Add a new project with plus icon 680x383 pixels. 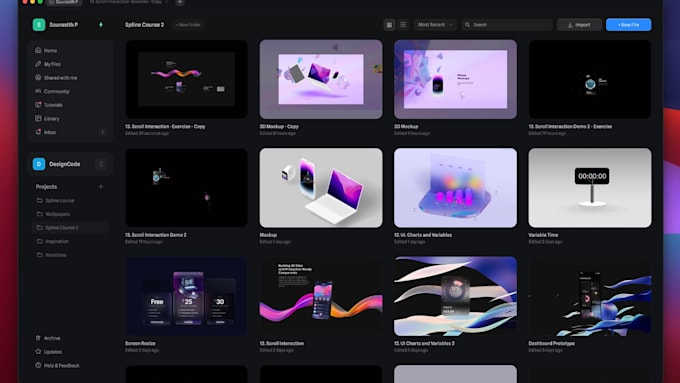[101, 187]
